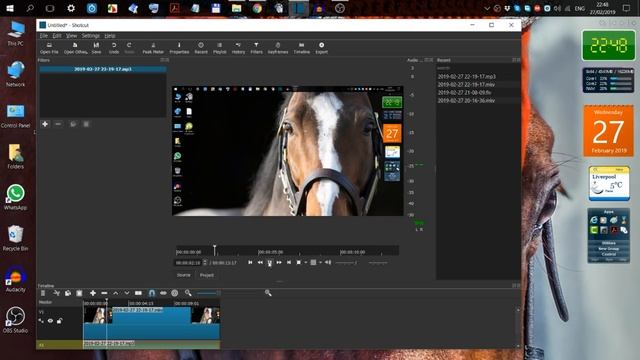Viewport: 640px width, 360px height.
Task: Adjust the timeline zoom slider
Action: tap(229, 293)
